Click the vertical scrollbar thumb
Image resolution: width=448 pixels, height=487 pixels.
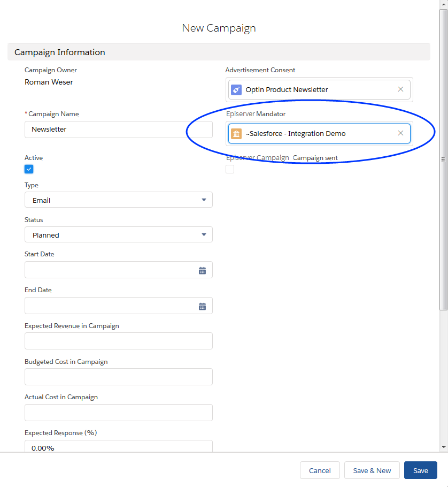click(x=443, y=159)
